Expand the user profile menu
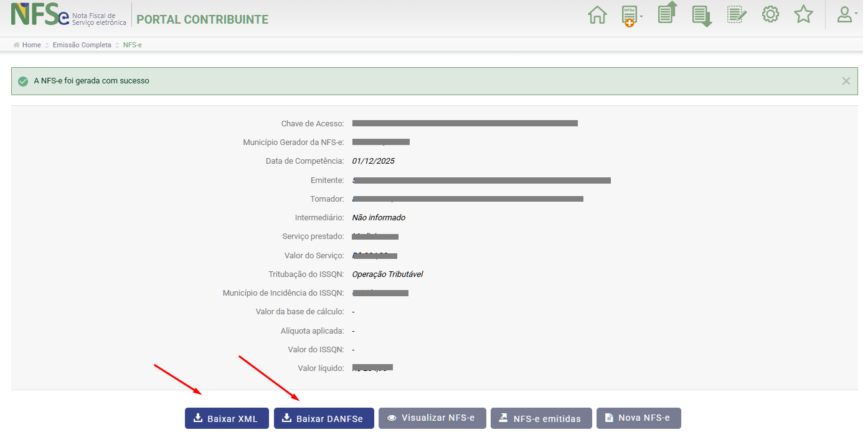This screenshot has height=445, width=868. click(x=847, y=15)
